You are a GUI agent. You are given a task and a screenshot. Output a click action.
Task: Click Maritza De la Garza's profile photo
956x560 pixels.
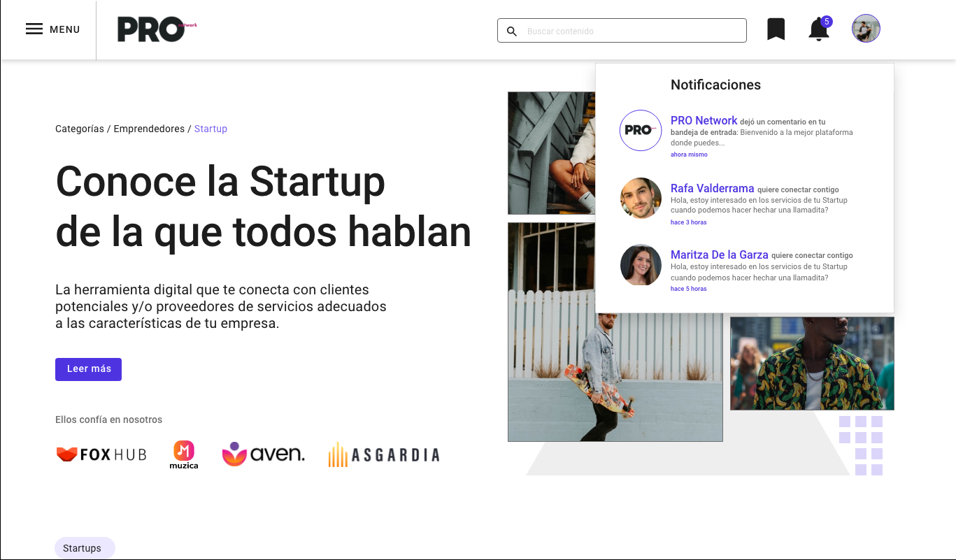coord(641,264)
